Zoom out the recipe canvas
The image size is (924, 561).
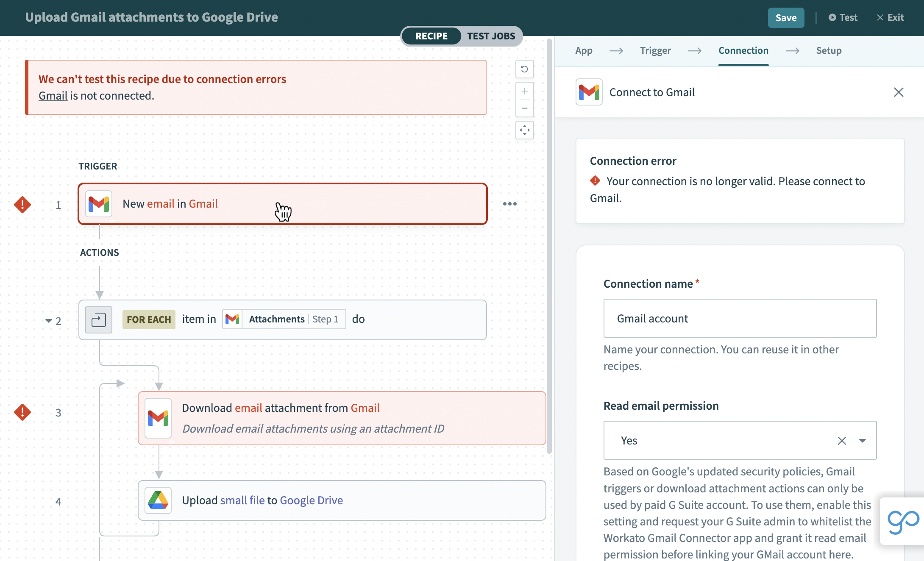524,108
